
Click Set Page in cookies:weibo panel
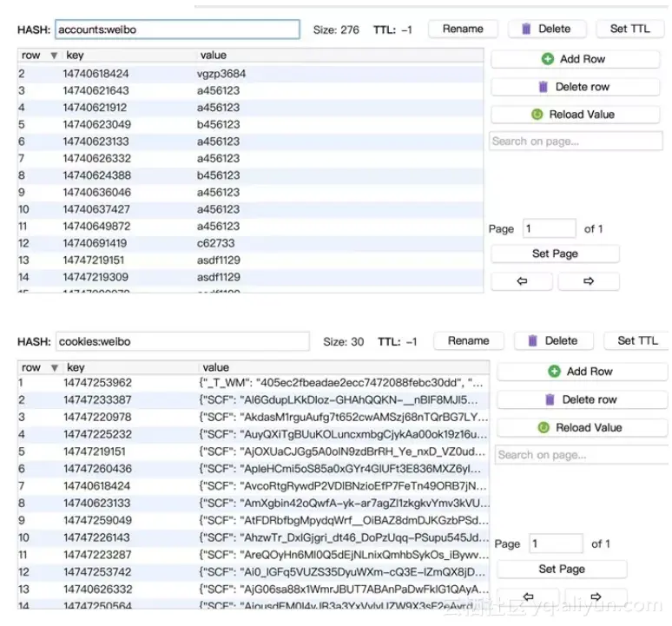click(x=562, y=569)
